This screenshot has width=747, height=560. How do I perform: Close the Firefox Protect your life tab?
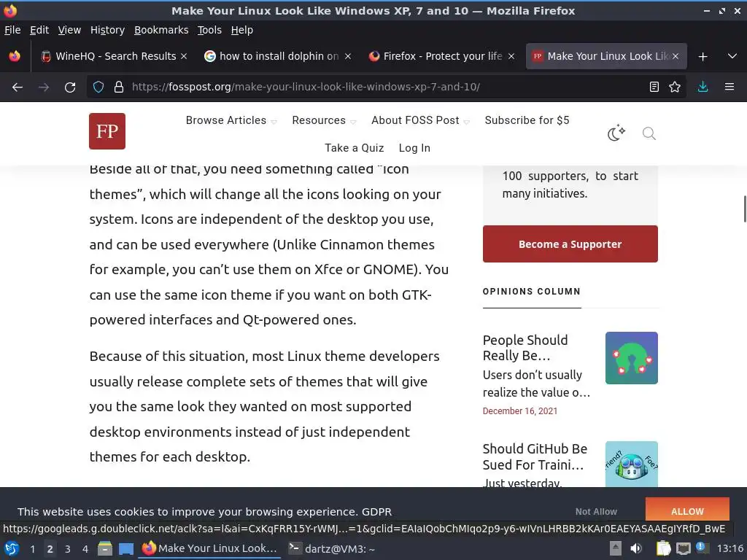click(511, 56)
